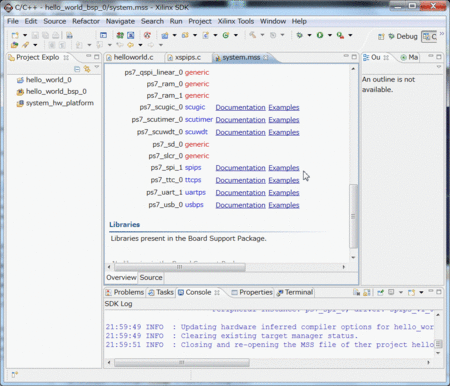Click the editor horizontal scrollbar thumb
This screenshot has height=386, width=450.
[180, 267]
